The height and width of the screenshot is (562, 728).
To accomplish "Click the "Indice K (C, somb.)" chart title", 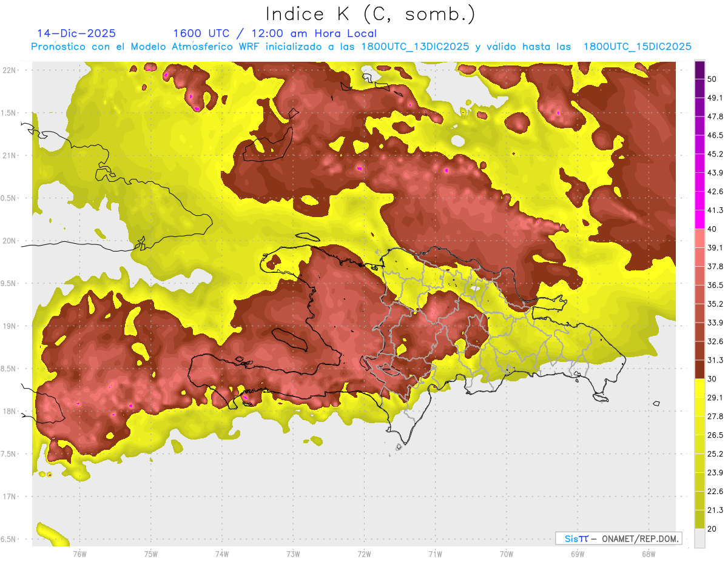I will 370,15.
